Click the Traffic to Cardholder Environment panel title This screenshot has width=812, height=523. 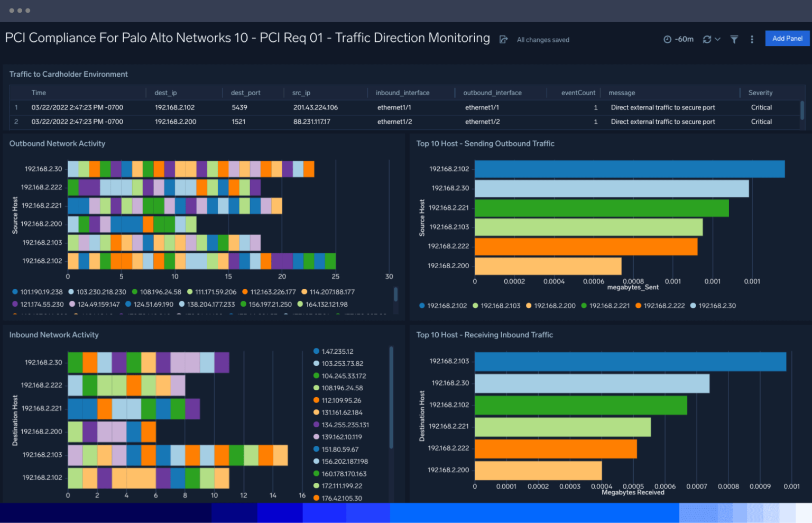tap(68, 74)
